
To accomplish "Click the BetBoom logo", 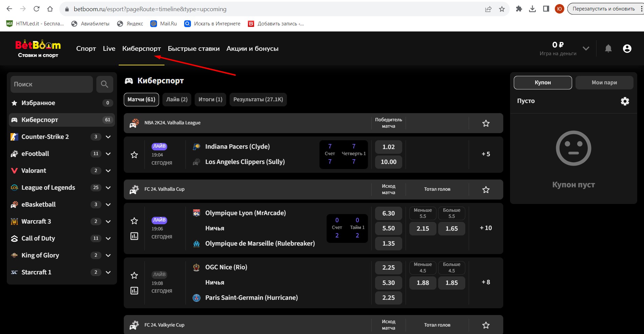I will click(x=38, y=49).
